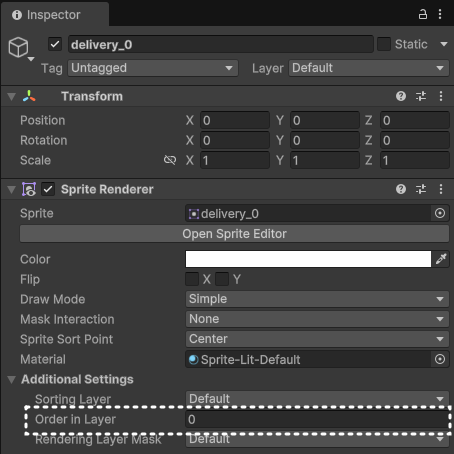The image size is (454, 454).
Task: Click the Material object picker circle
Action: (x=440, y=359)
